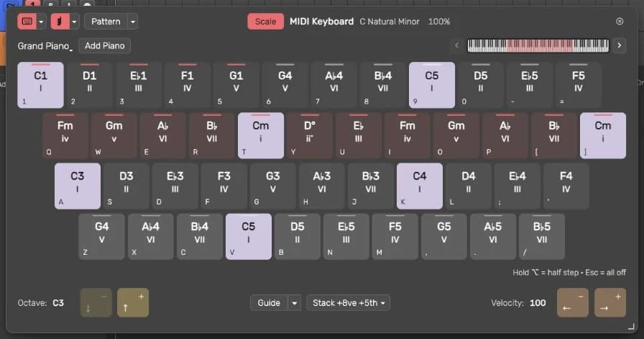The image size is (644, 339).
Task: Play the F4 note pad
Action: click(566, 186)
